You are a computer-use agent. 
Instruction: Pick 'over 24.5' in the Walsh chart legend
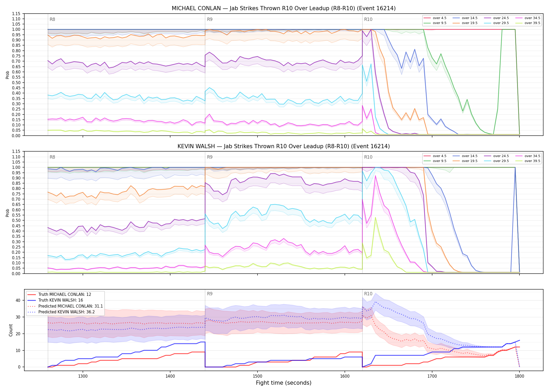pyautogui.click(x=496, y=156)
